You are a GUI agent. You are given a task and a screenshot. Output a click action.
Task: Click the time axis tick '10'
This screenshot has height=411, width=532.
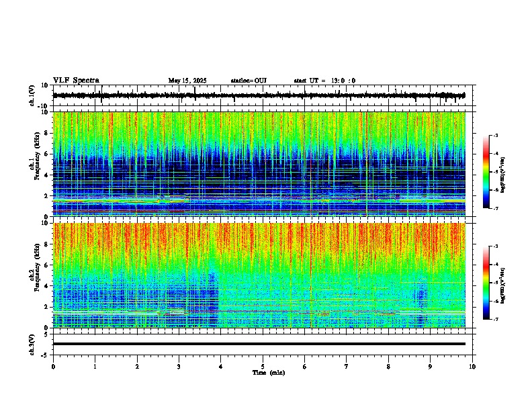coord(472,367)
